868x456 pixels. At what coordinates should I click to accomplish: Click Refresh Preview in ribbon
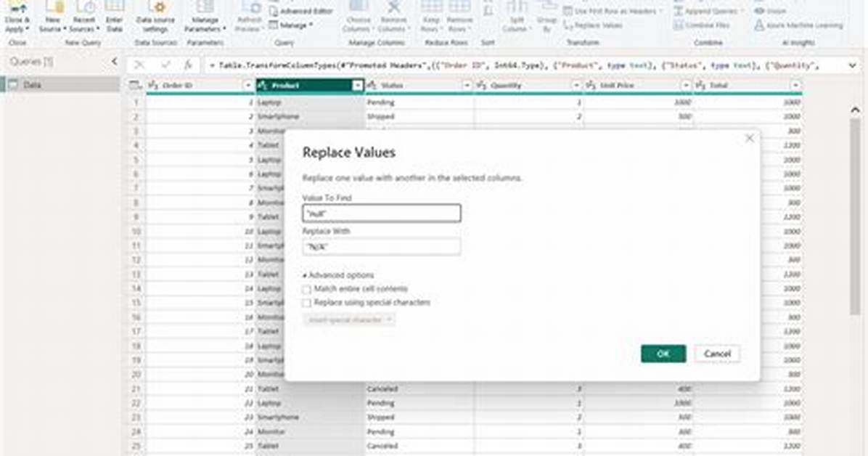[249, 17]
